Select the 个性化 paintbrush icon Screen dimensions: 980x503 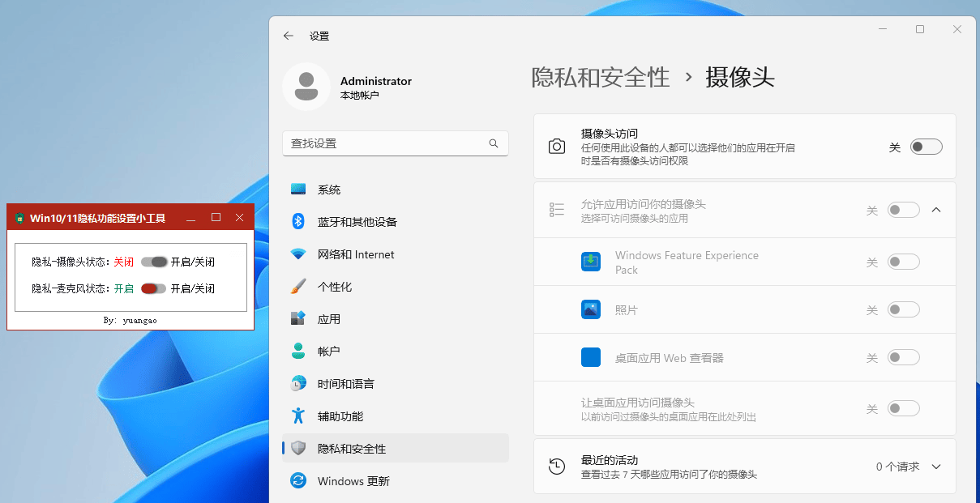pos(298,286)
